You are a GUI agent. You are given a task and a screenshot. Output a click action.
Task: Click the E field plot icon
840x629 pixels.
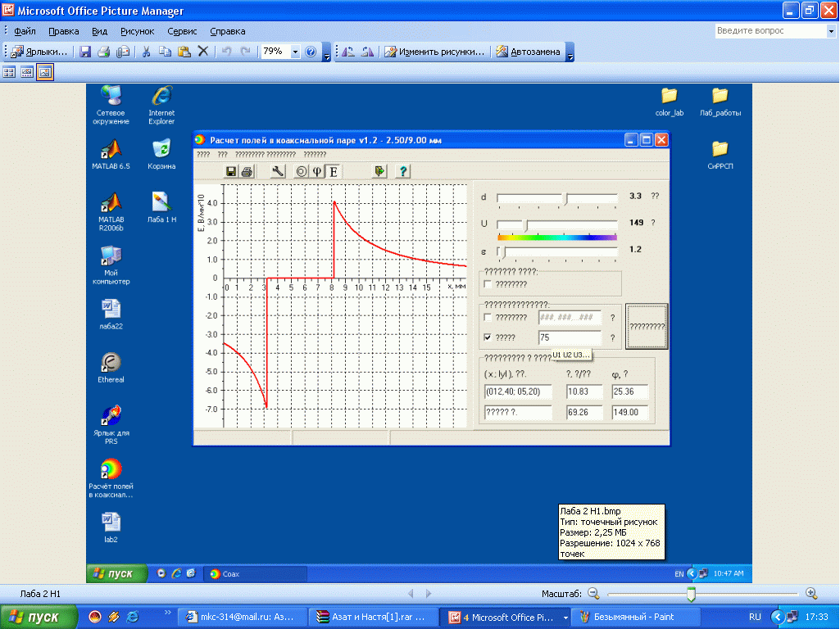pyautogui.click(x=334, y=171)
